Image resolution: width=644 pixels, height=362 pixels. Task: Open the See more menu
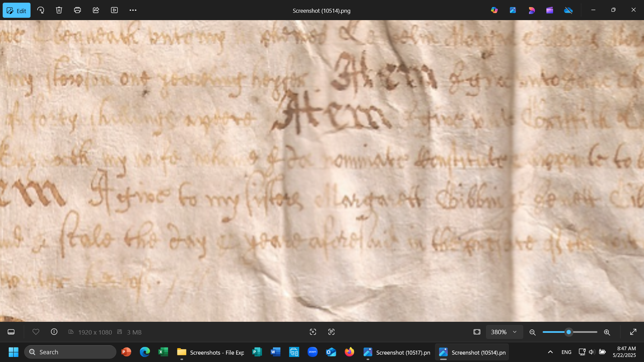[x=133, y=10]
